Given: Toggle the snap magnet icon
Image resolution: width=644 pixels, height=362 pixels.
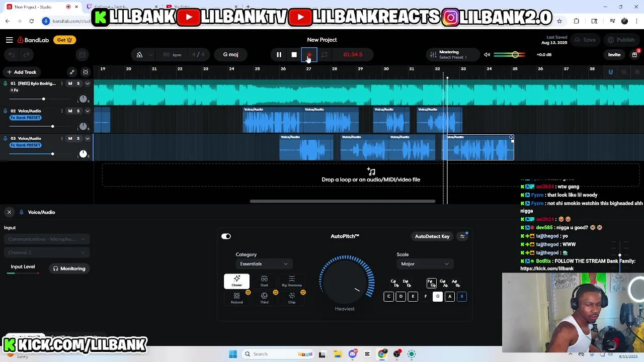Looking at the screenshot, I should tap(610, 72).
